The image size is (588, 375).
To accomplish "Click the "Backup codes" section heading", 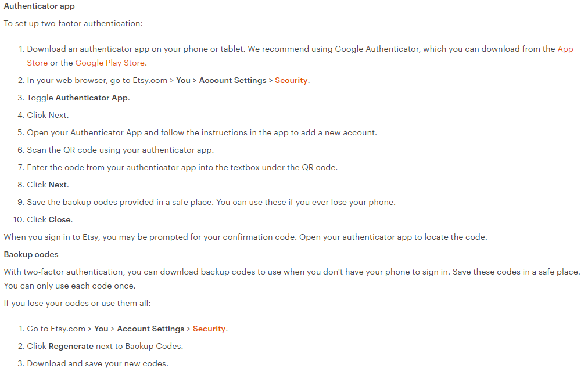I will pyautogui.click(x=31, y=254).
